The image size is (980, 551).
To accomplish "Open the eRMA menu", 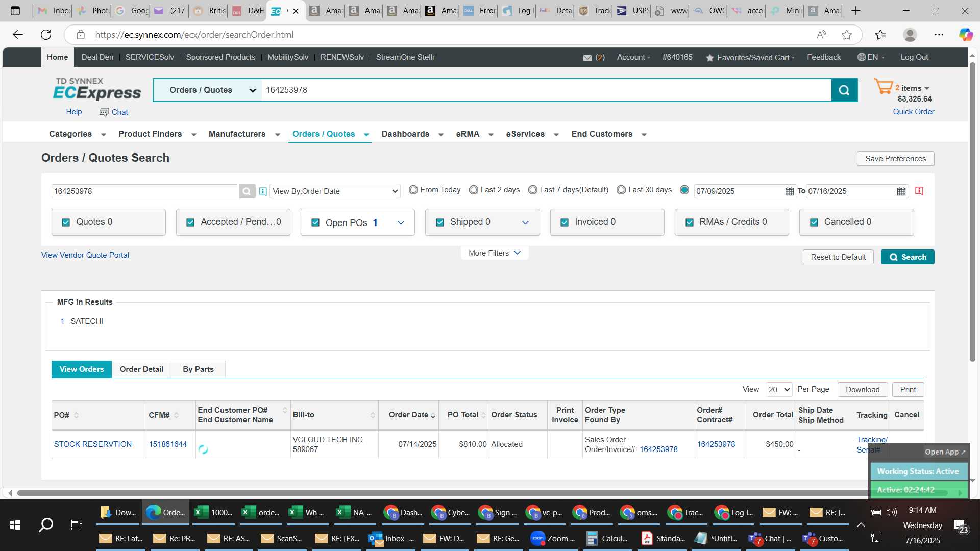I will [474, 134].
